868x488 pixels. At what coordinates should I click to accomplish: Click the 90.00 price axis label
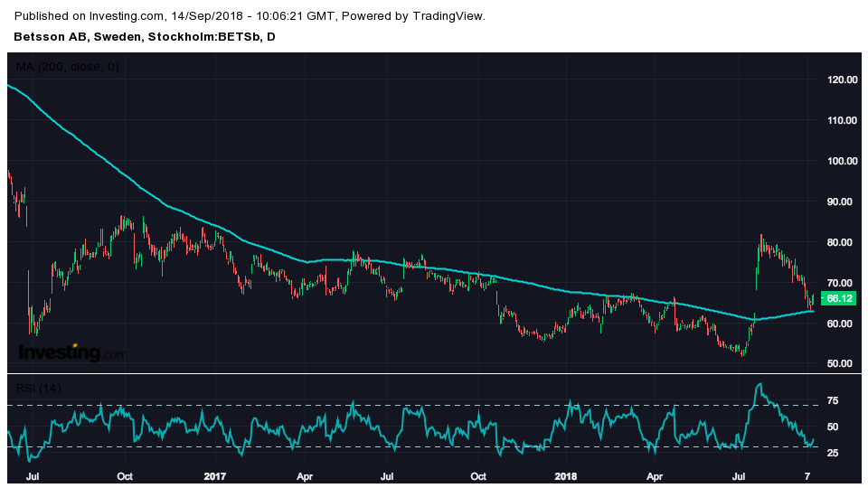pyautogui.click(x=842, y=202)
